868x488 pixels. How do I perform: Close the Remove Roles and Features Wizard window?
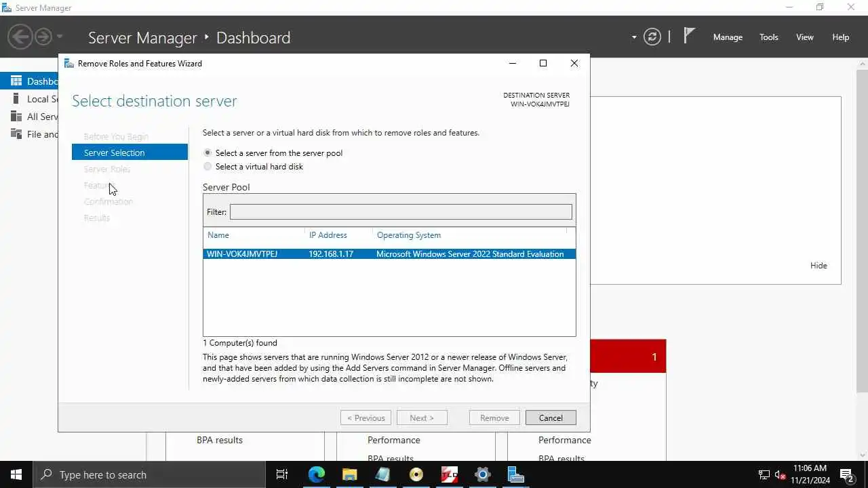tap(574, 63)
